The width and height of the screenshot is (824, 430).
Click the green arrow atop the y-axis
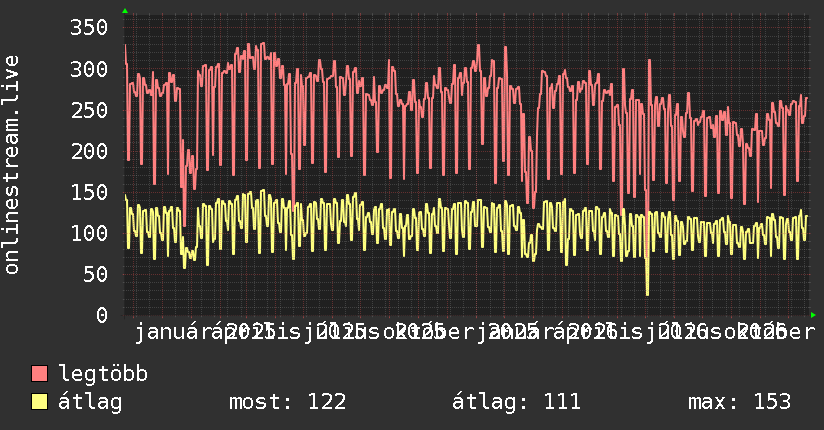click(125, 11)
